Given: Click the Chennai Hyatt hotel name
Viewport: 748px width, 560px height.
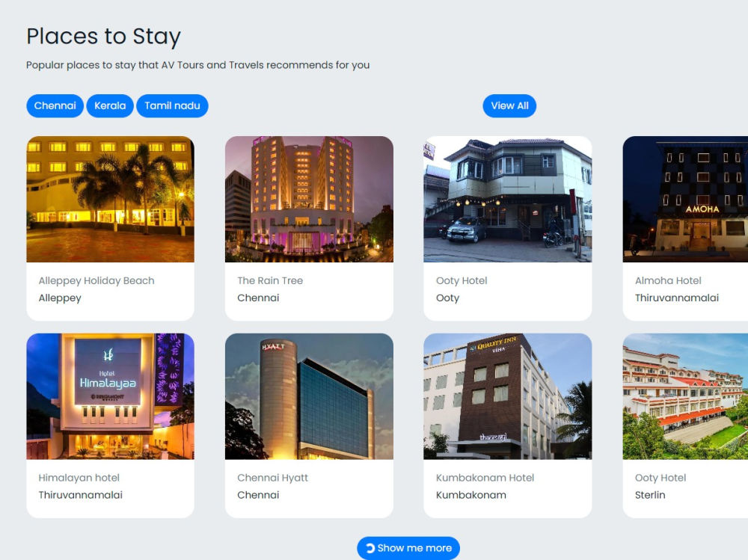Looking at the screenshot, I should pyautogui.click(x=272, y=477).
